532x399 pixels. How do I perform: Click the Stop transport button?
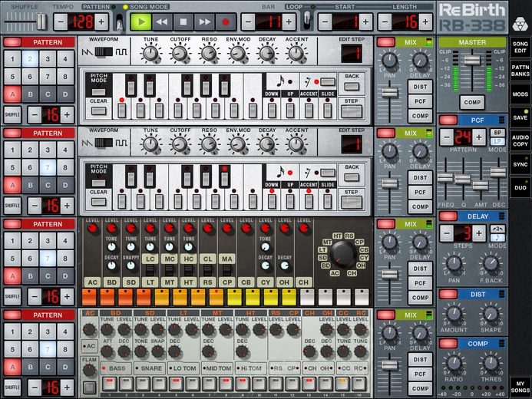(x=183, y=22)
